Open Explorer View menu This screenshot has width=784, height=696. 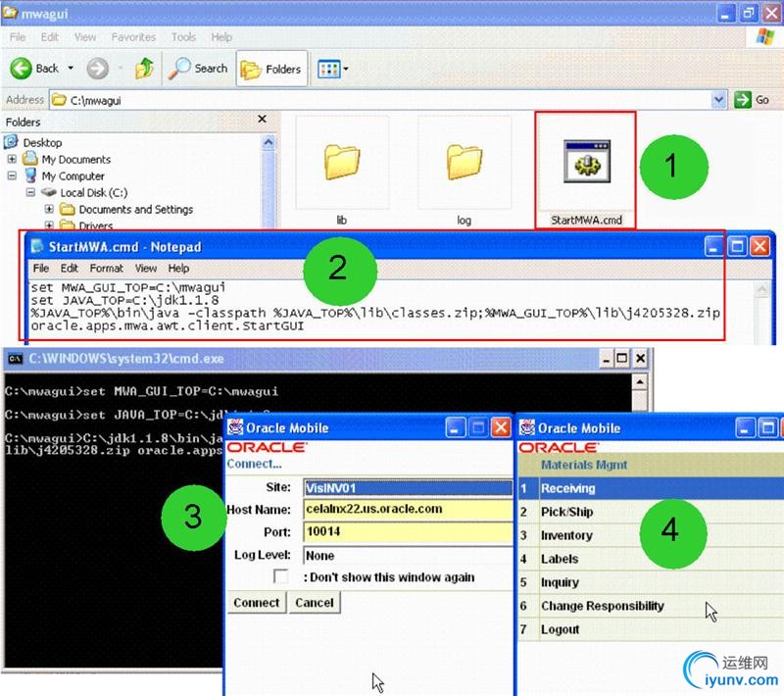click(x=85, y=37)
